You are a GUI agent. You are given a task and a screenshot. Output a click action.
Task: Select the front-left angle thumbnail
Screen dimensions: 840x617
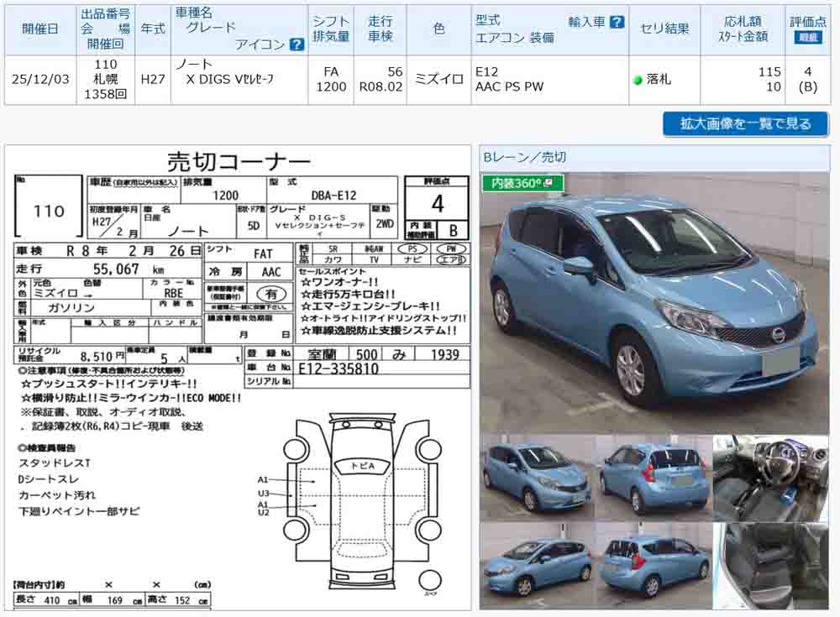click(537, 477)
